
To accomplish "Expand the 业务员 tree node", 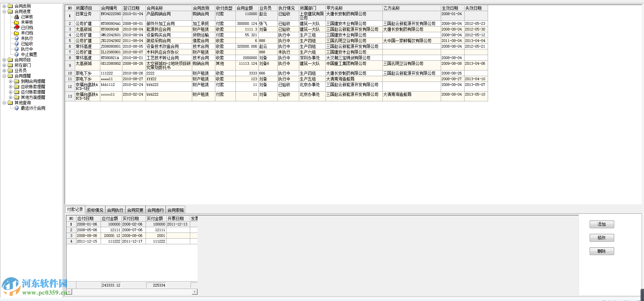I will tap(4, 70).
